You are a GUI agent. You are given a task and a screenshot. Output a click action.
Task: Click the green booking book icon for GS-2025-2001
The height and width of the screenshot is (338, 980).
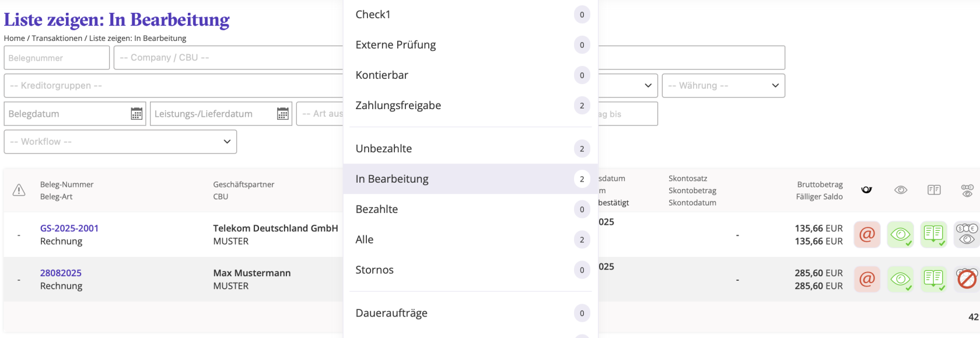pyautogui.click(x=933, y=235)
